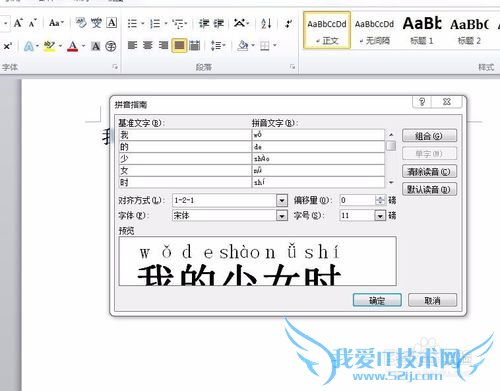The height and width of the screenshot is (391, 500).
Task: Open the Shading dropdown arrow
Action: click(253, 45)
